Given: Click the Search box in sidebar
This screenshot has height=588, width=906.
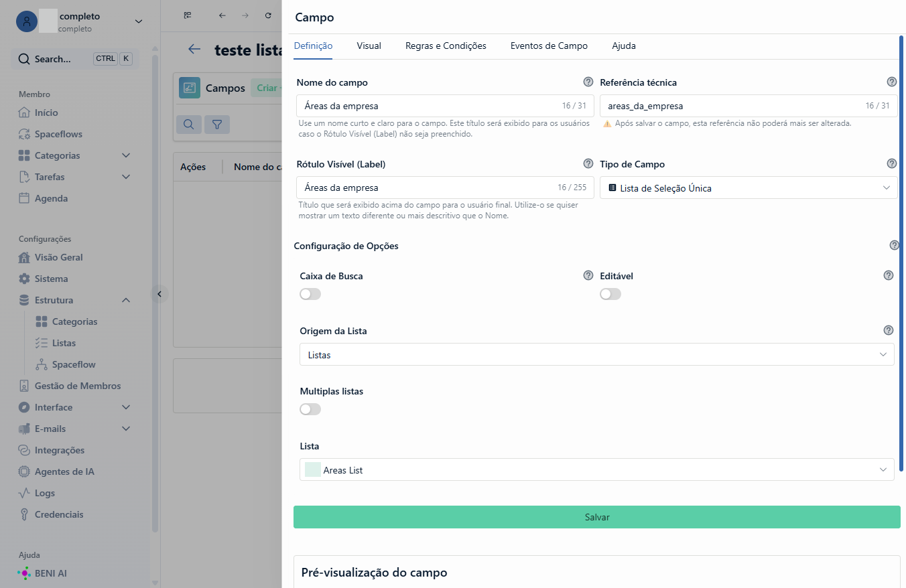Looking at the screenshot, I should click(75, 59).
